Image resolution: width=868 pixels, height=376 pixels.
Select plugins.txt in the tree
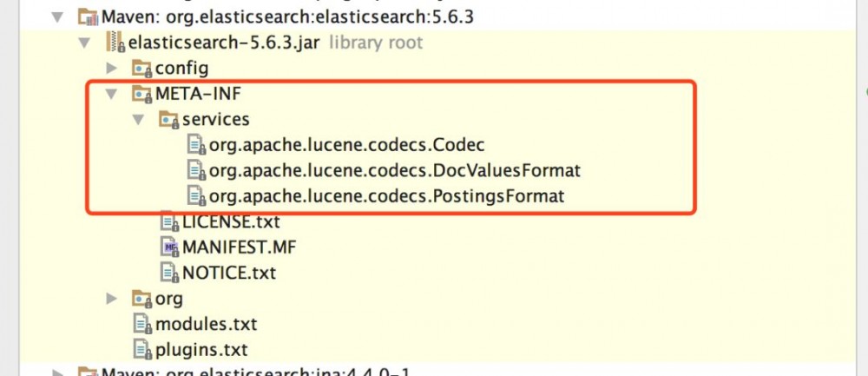coord(201,350)
